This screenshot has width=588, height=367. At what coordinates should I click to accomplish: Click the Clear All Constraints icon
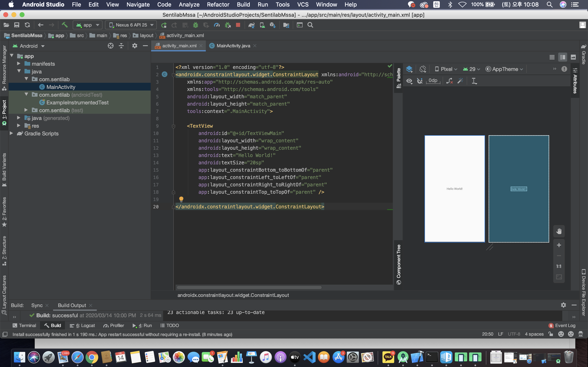coord(449,81)
